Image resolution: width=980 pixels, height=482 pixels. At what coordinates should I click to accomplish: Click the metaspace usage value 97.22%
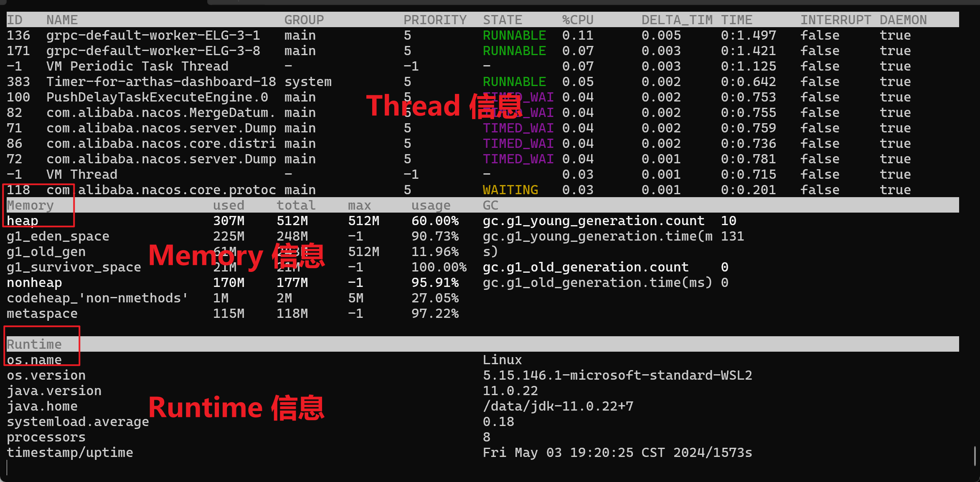coord(435,314)
